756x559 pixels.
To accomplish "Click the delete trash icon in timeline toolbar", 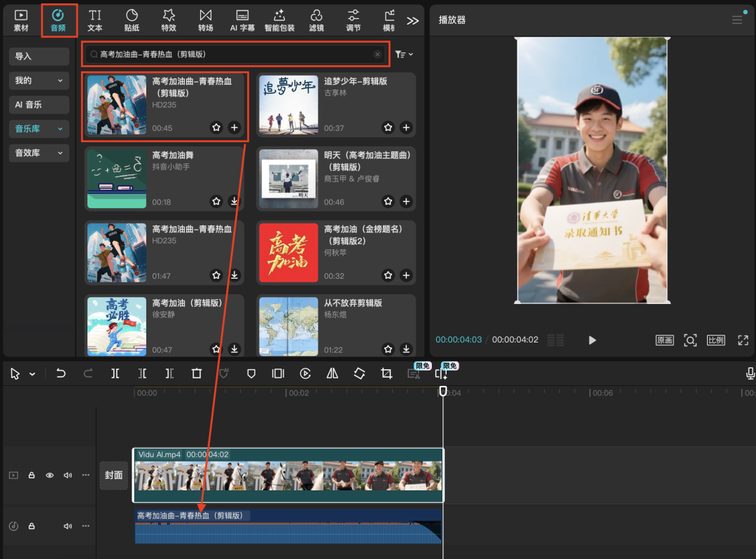I will pos(197,374).
